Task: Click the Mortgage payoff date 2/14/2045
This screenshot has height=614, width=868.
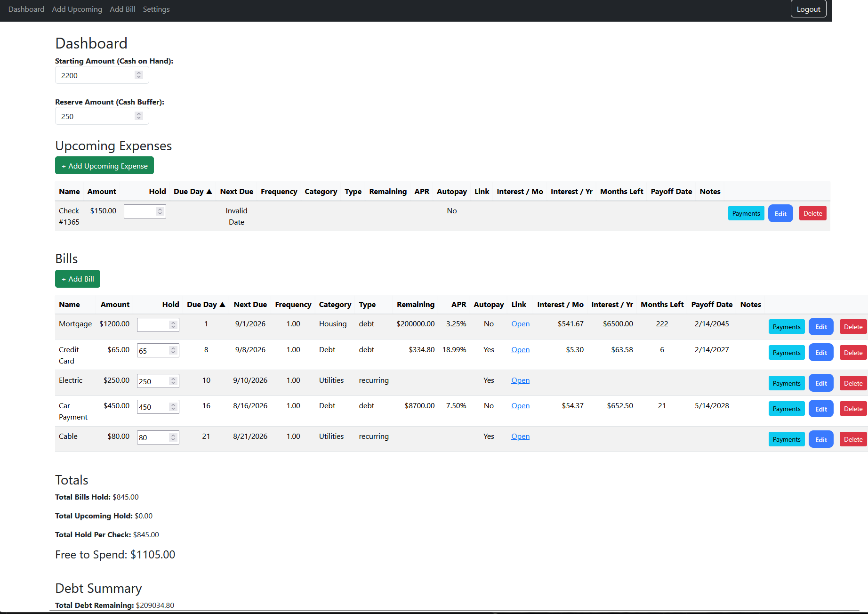Action: point(712,324)
